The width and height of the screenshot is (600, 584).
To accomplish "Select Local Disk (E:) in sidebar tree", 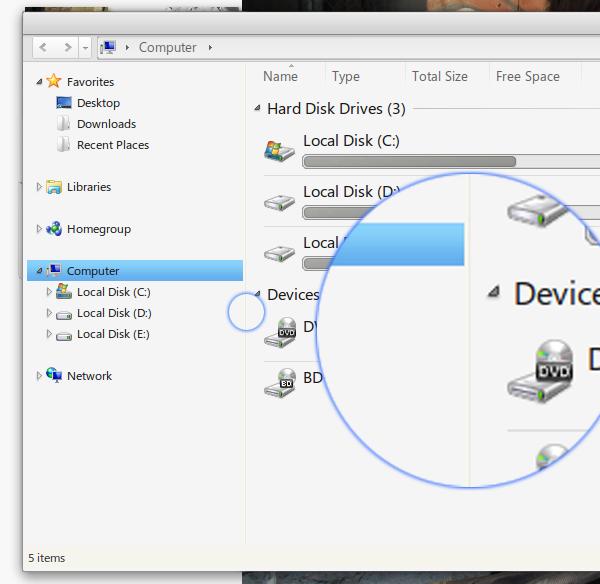I will 113,334.
